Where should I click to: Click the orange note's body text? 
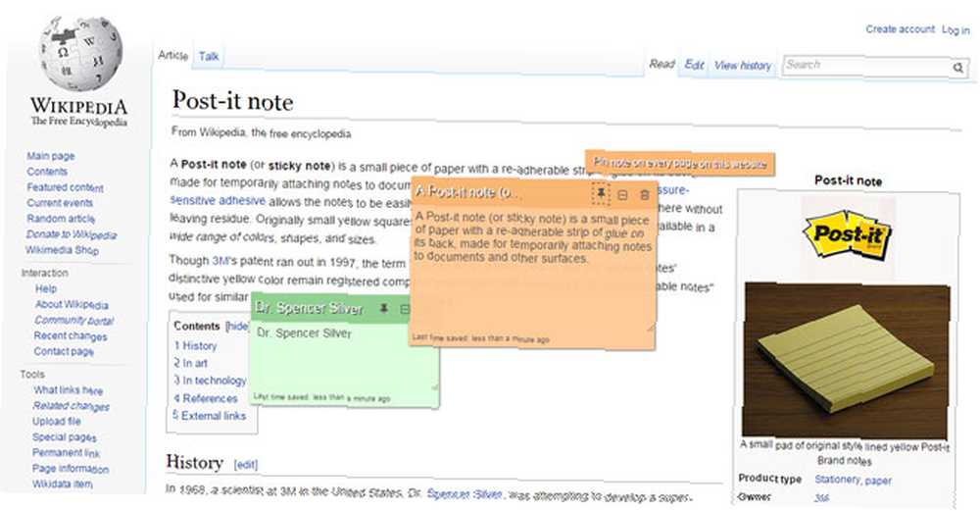(532, 238)
